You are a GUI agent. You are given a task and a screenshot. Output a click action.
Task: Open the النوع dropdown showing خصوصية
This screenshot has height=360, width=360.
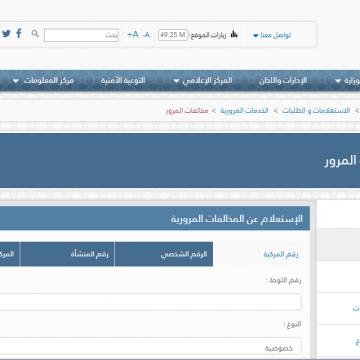(x=151, y=346)
